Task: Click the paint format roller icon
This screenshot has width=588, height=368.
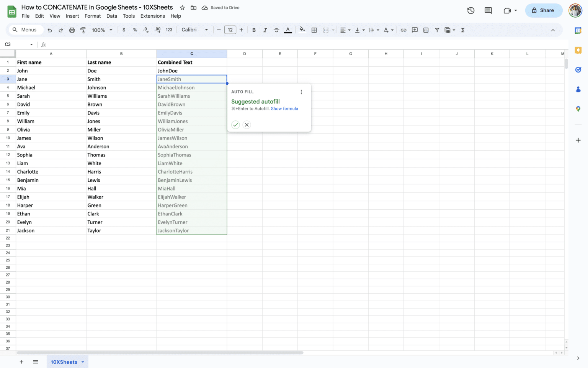Action: click(83, 30)
